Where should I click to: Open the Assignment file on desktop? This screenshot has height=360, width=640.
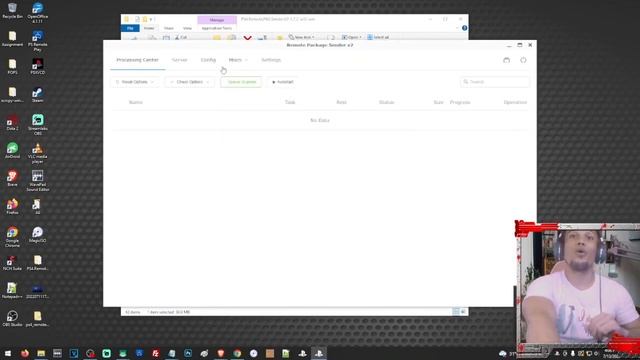(x=12, y=38)
